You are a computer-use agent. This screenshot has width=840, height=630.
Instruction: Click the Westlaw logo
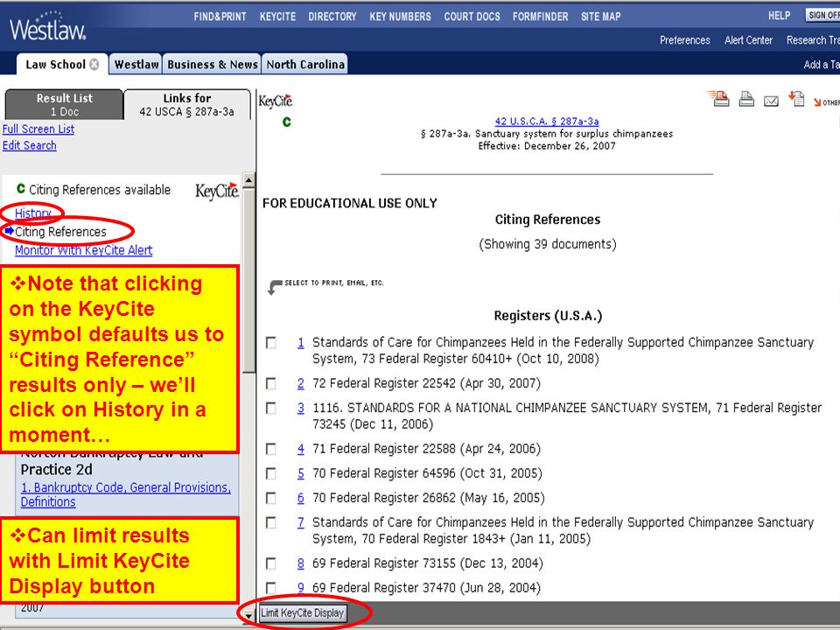pyautogui.click(x=47, y=27)
